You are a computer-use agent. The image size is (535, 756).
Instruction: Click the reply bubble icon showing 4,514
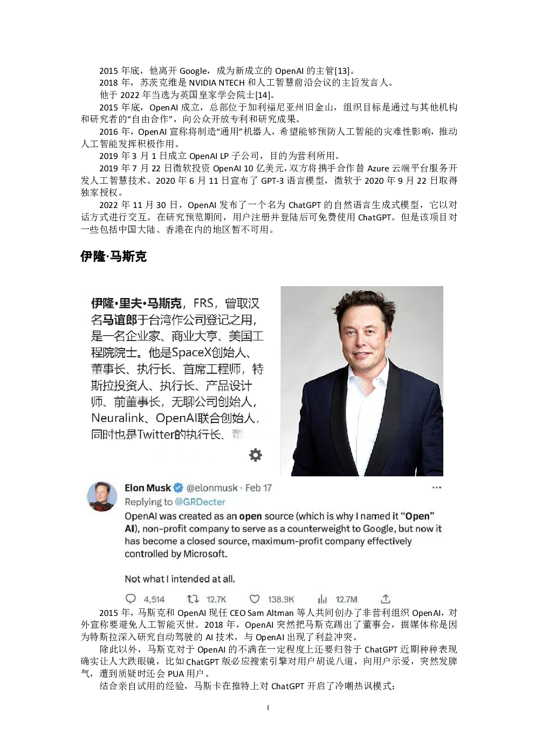[131, 599]
